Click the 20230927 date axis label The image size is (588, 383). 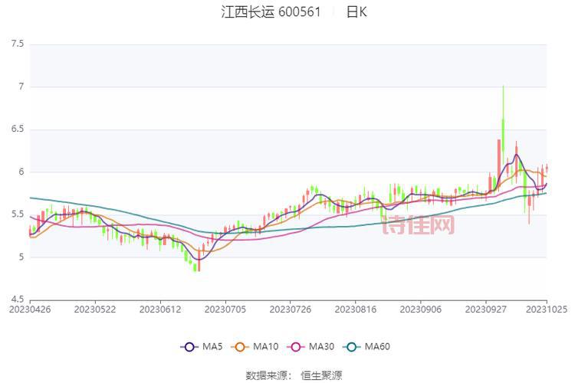pos(485,309)
